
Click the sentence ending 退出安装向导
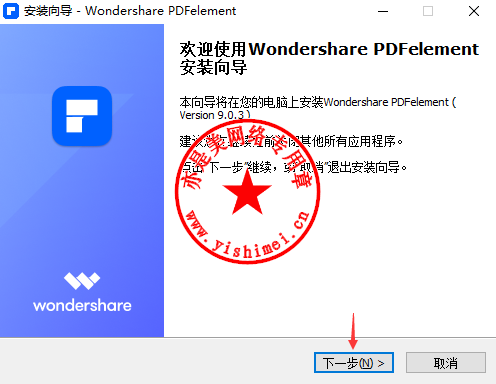[293, 167]
